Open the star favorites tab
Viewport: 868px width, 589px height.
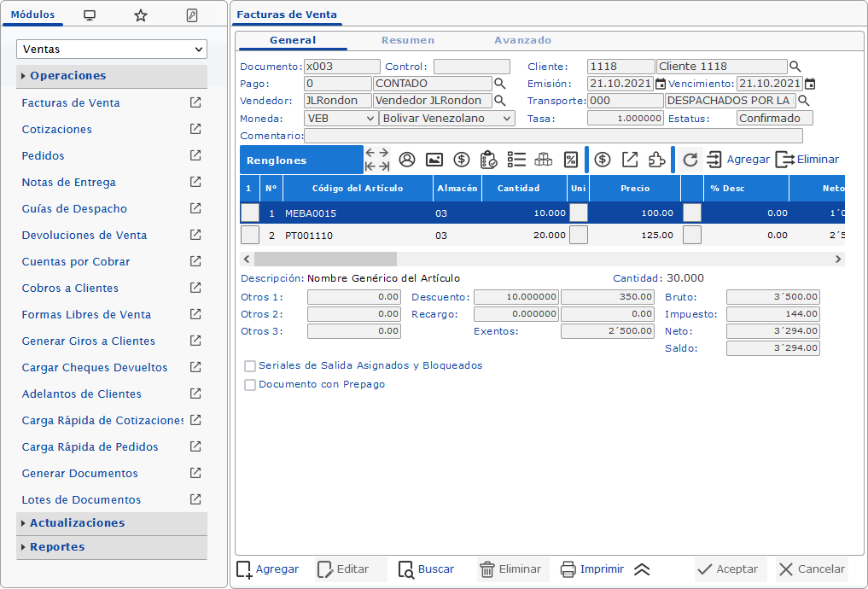141,15
